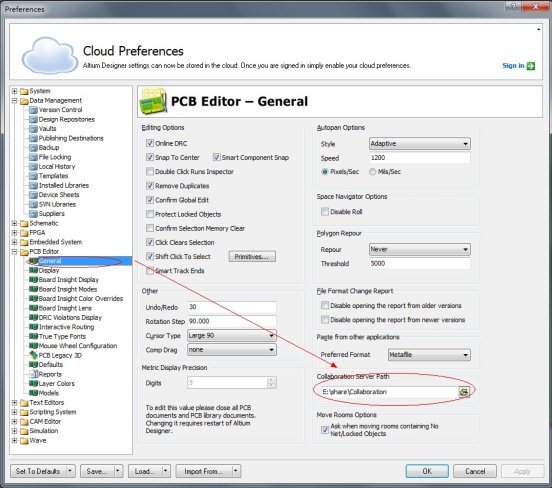Viewport: 552px width, 488px height.
Task: Toggle Smart Component Snap checkbox
Action: pyautogui.click(x=217, y=157)
